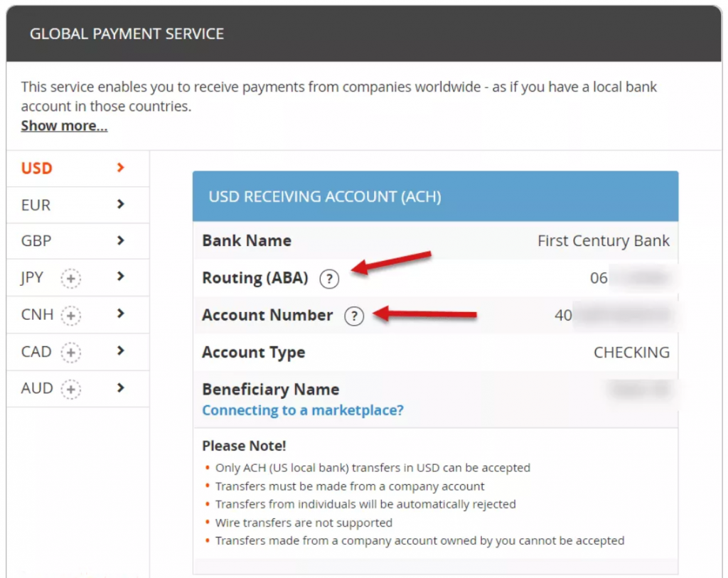The height and width of the screenshot is (578, 728).
Task: Open the JPY chevron arrow
Action: (x=121, y=277)
